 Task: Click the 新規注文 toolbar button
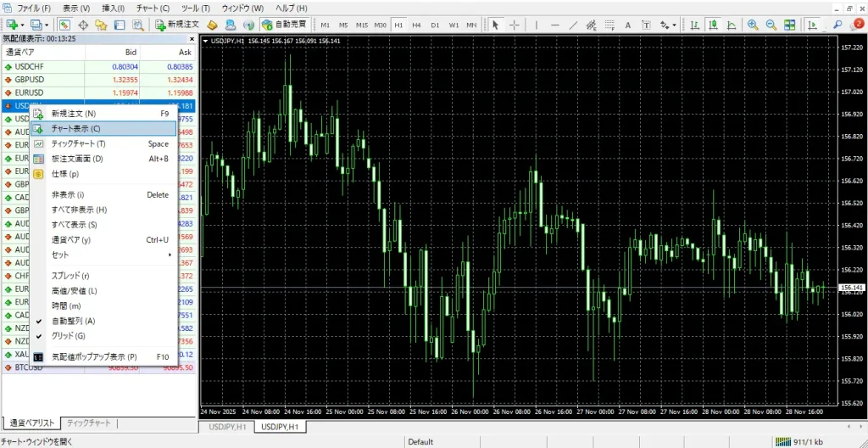click(180, 25)
